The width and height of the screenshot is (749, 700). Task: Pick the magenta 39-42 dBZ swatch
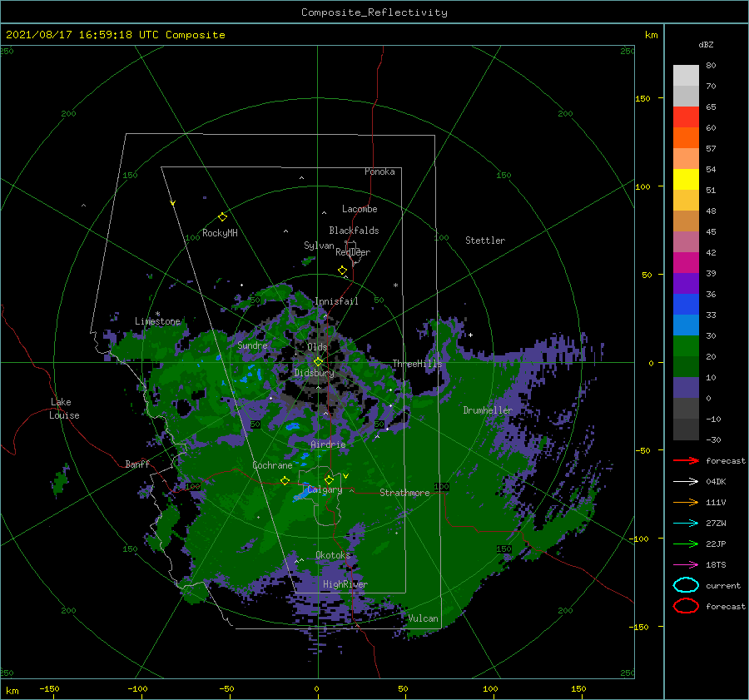(686, 263)
